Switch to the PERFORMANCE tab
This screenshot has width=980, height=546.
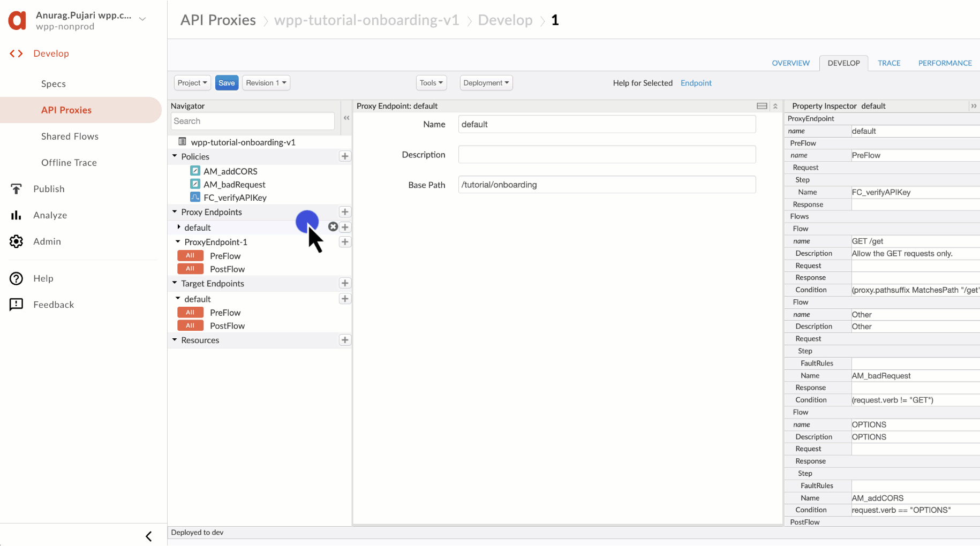point(945,63)
